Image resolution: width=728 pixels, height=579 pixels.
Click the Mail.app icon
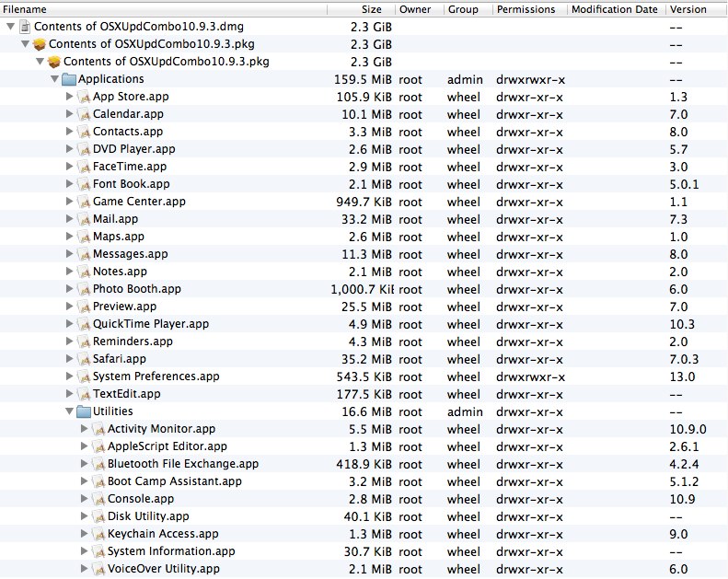84,219
